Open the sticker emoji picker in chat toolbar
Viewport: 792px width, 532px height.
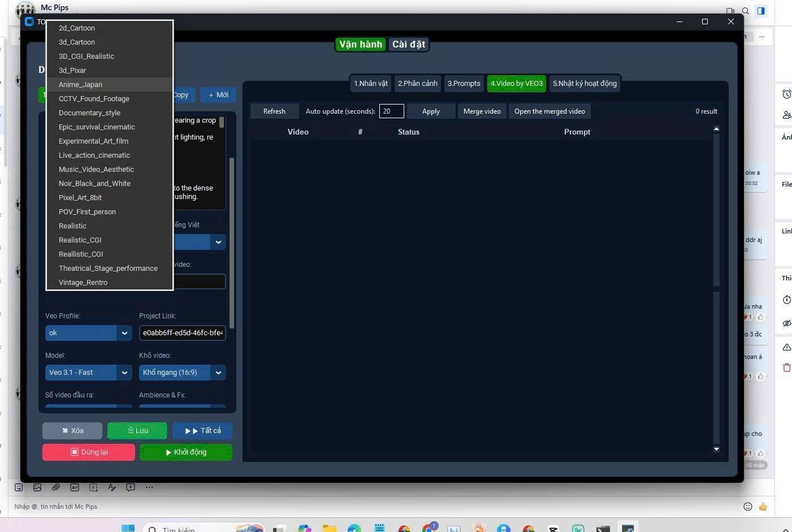(x=19, y=487)
